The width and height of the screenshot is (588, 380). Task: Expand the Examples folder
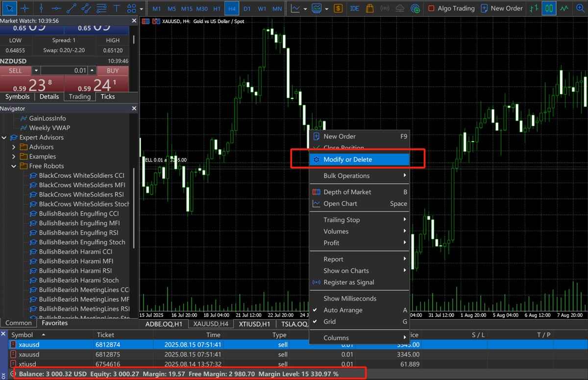pos(14,157)
